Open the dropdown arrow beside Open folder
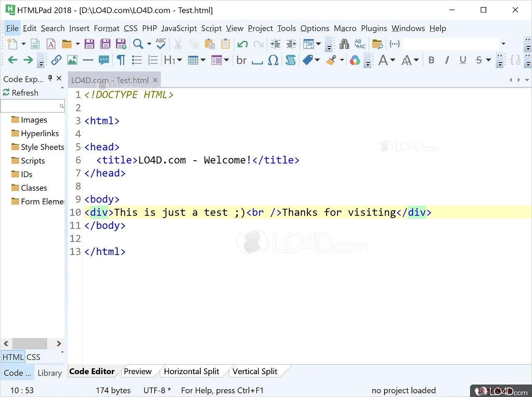Viewport: 532px width, 397px height. [x=77, y=44]
